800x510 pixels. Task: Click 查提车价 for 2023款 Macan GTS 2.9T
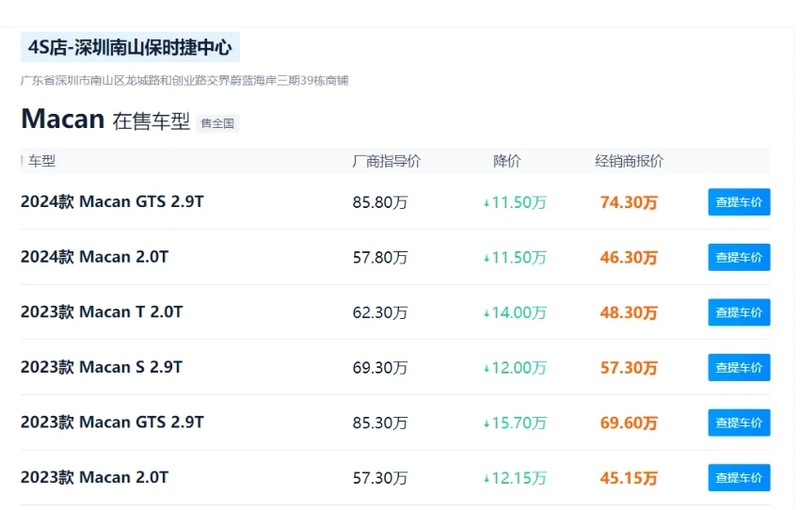[739, 422]
